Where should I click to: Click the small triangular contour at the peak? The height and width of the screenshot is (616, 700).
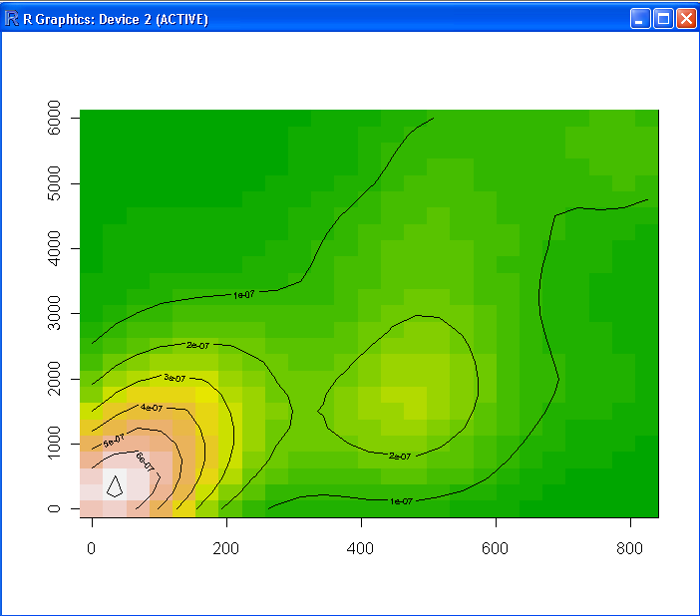(x=115, y=485)
